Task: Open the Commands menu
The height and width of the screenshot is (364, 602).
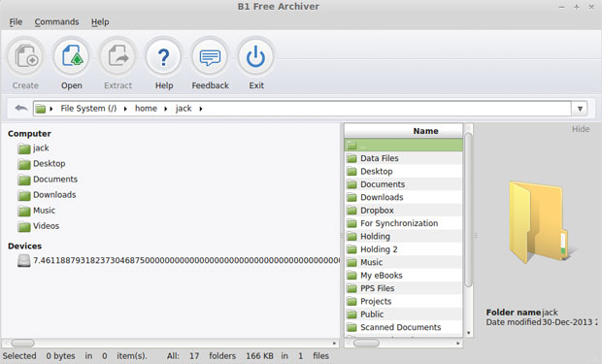Action: 56,22
